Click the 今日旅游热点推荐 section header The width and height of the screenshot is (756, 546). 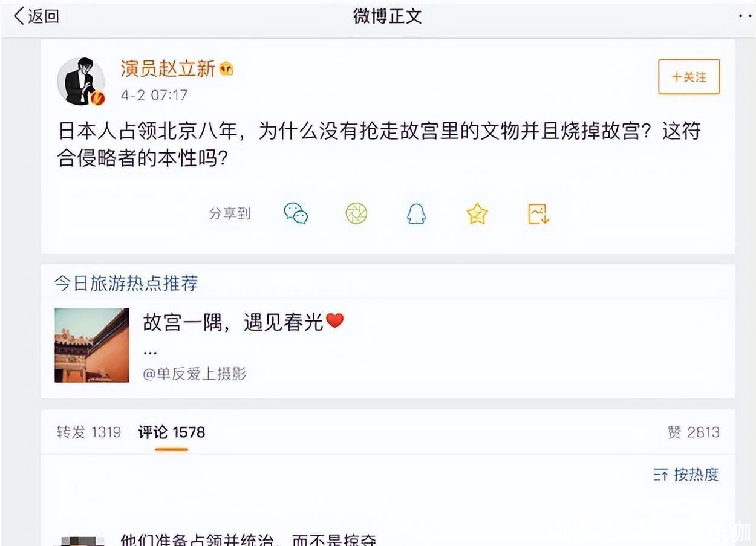(x=126, y=283)
